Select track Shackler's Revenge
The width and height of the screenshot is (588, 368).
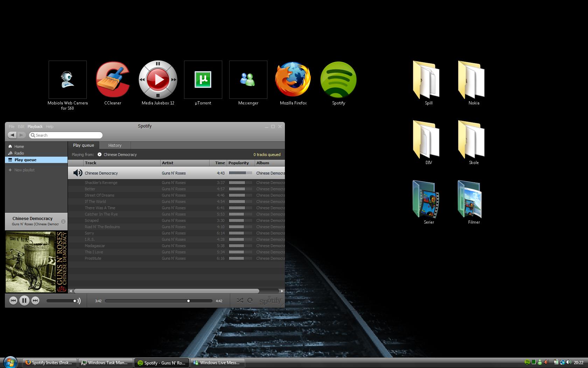click(x=176, y=183)
